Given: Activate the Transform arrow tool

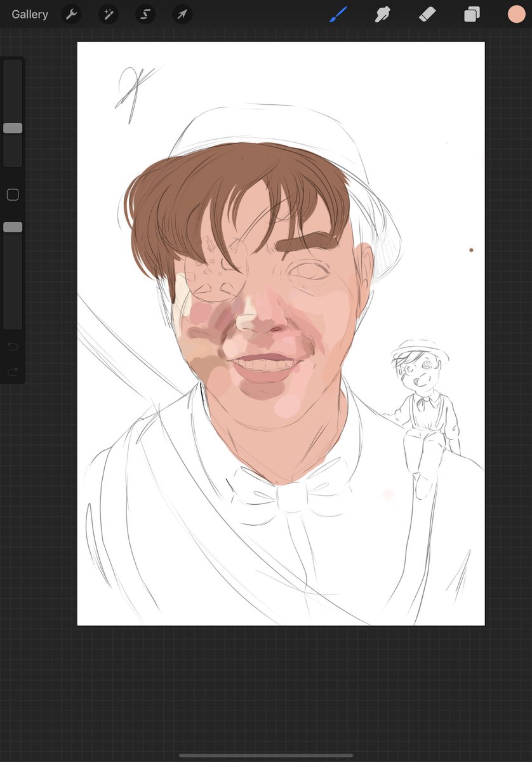Looking at the screenshot, I should click(x=182, y=14).
